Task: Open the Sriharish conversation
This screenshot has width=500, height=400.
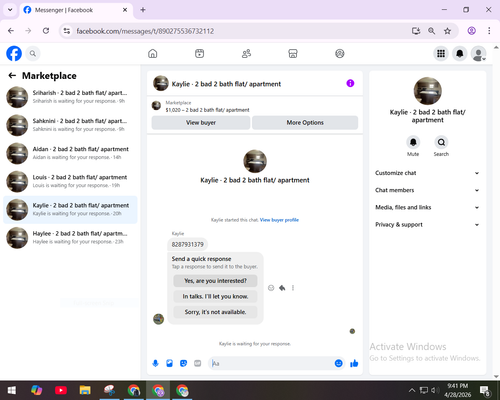Action: click(70, 97)
